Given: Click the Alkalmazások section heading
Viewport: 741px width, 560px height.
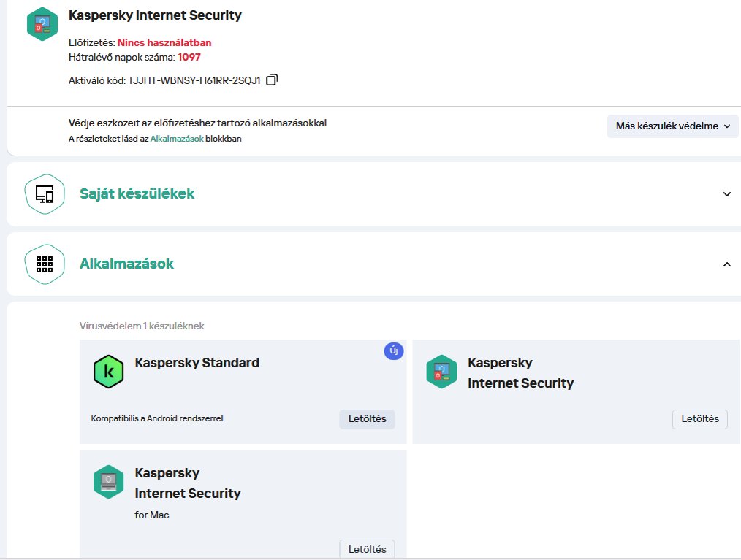Looking at the screenshot, I should pos(126,264).
